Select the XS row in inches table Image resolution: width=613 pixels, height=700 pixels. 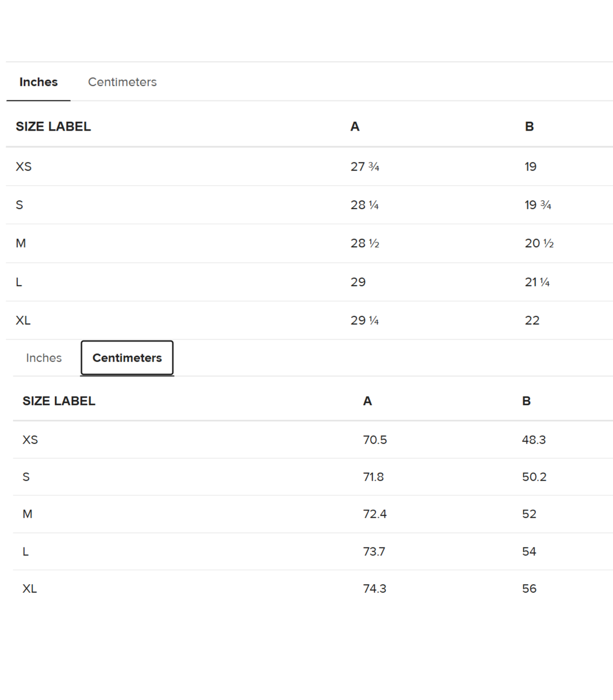coord(310,167)
